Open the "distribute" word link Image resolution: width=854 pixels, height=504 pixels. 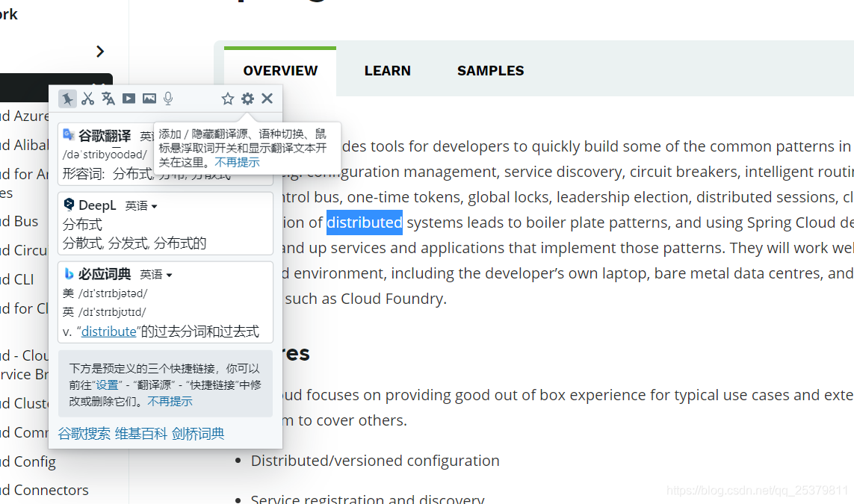click(108, 332)
